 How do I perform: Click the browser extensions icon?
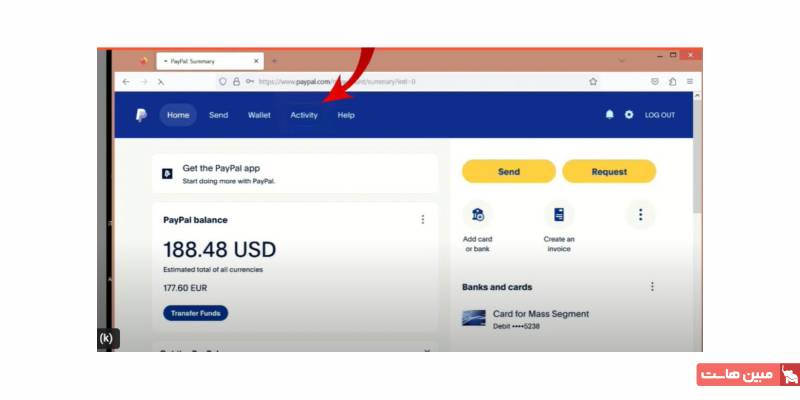[x=672, y=82]
